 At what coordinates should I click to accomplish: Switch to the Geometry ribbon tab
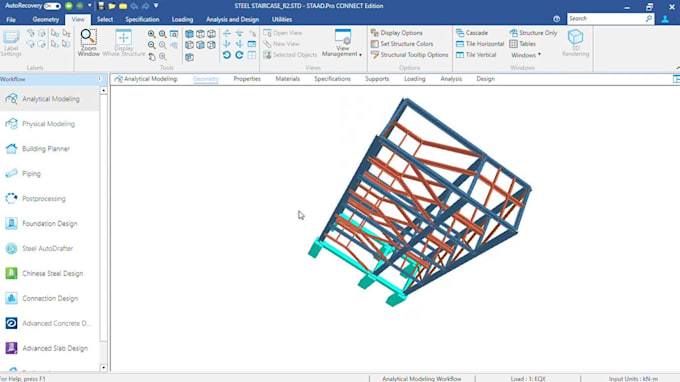[46, 20]
